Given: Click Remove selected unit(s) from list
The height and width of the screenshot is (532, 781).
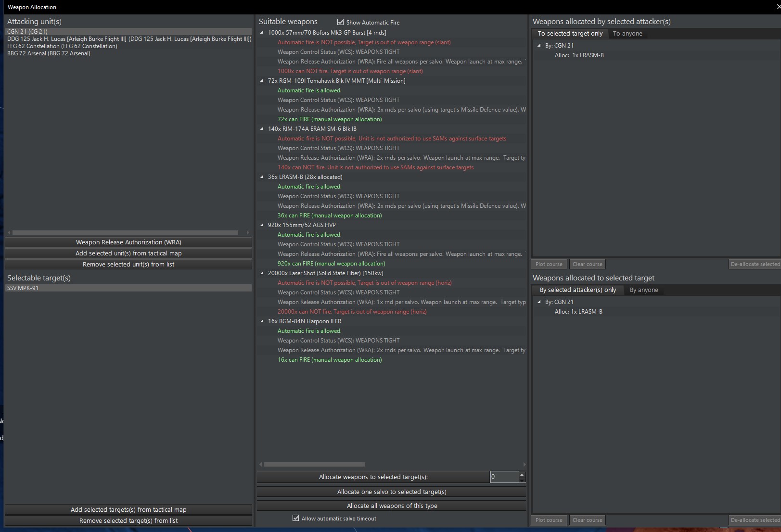Looking at the screenshot, I should 128,265.
